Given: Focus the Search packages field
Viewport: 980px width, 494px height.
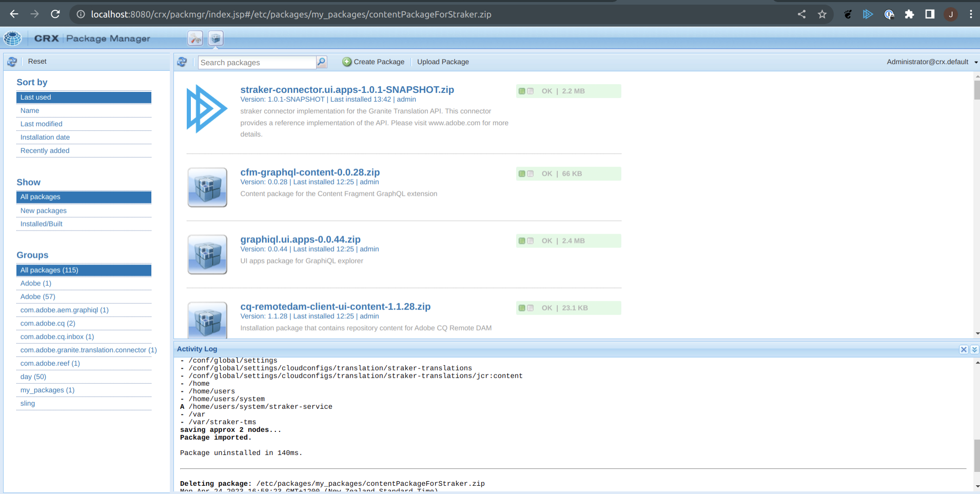Looking at the screenshot, I should coord(257,62).
